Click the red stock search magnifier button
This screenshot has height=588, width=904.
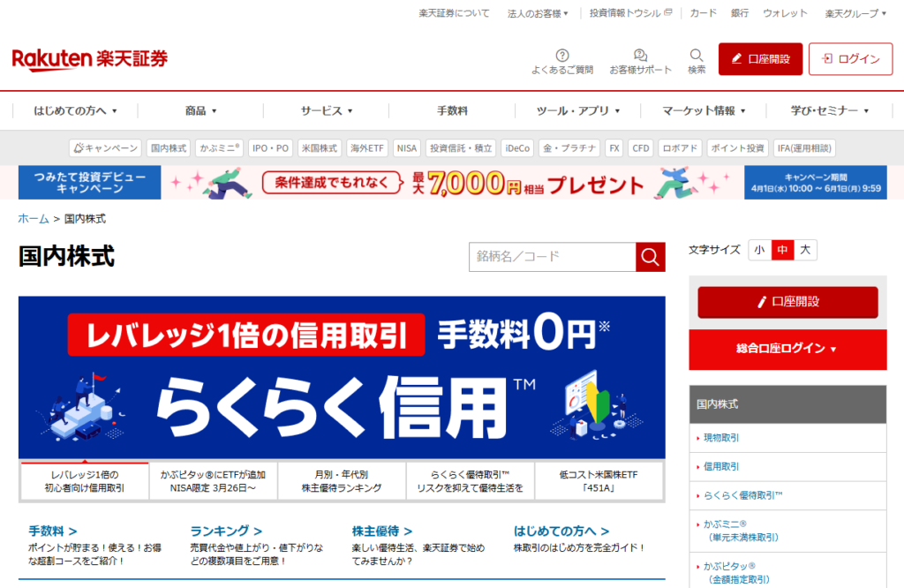tap(651, 257)
